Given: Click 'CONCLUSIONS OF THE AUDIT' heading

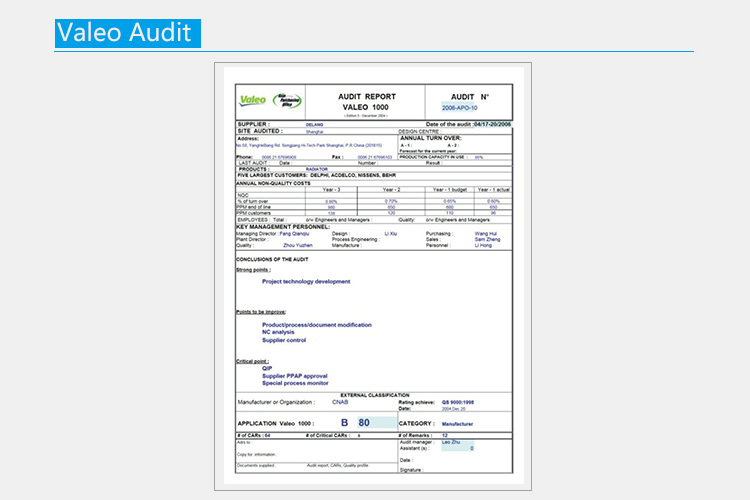Looking at the screenshot, I should pos(272,259).
